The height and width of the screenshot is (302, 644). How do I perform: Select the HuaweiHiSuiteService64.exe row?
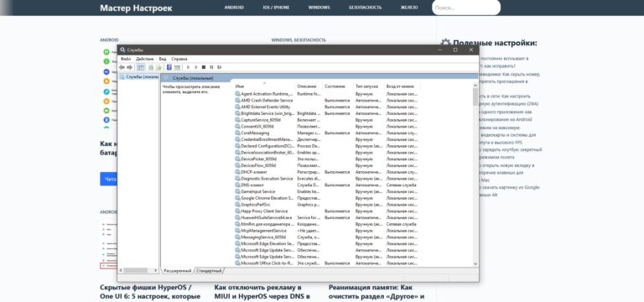(327, 217)
